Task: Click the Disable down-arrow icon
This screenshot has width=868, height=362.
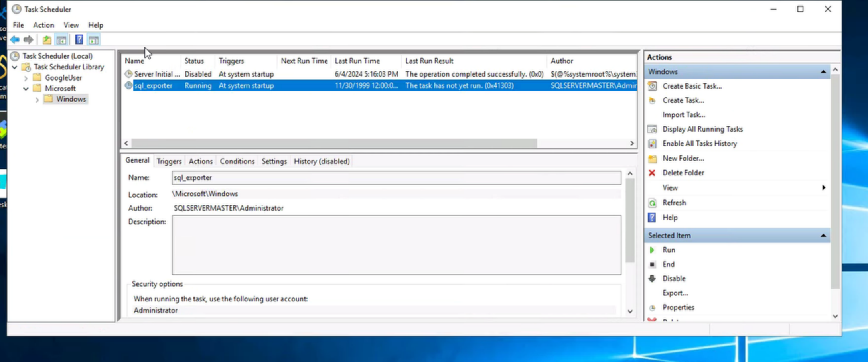Action: coord(652,279)
